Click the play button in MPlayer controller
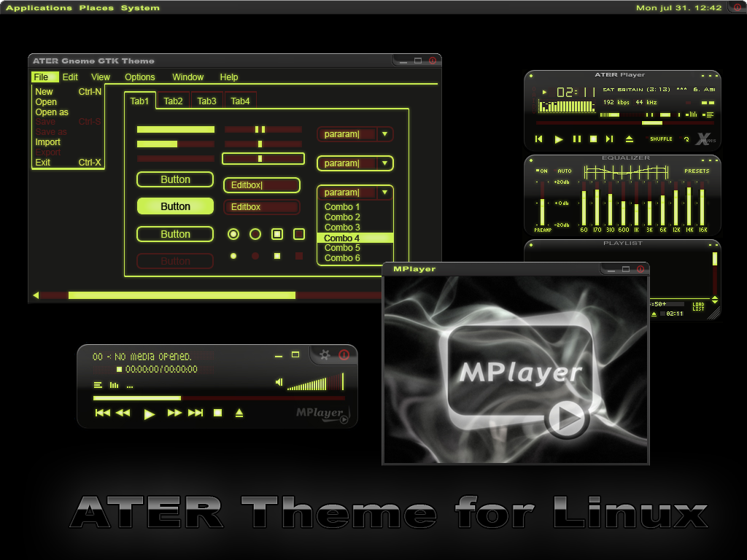The width and height of the screenshot is (747, 560). click(x=149, y=414)
